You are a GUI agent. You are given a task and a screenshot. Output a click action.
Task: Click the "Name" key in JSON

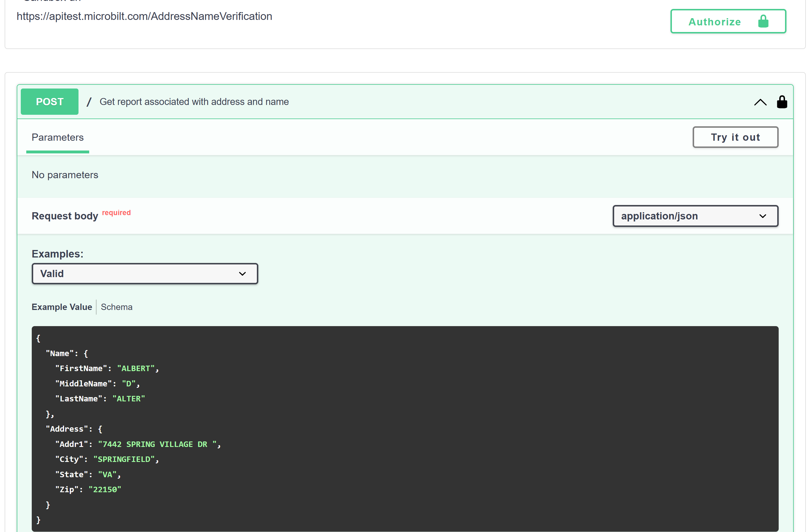[x=60, y=354]
